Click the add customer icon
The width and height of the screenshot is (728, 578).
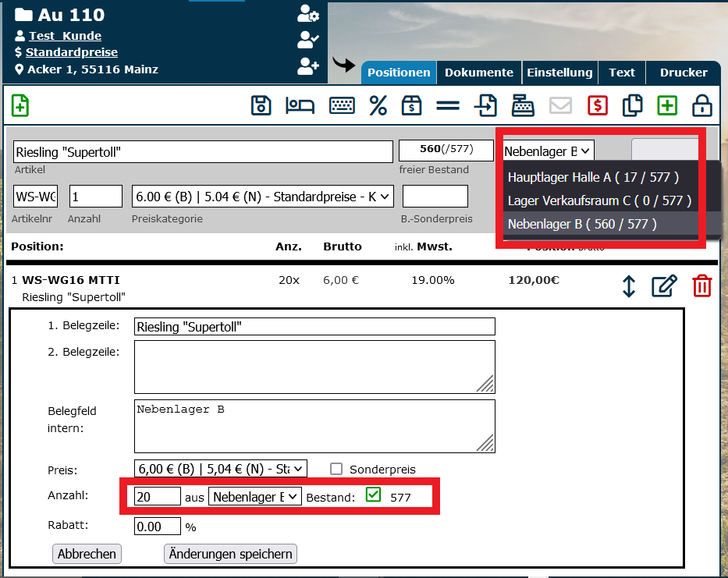click(308, 67)
